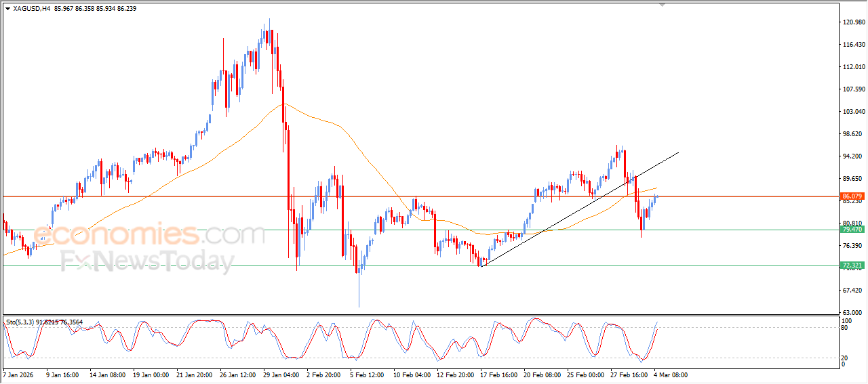Click the 76.390 price axis label
Viewport: 868px width, 384px height.
(x=854, y=246)
